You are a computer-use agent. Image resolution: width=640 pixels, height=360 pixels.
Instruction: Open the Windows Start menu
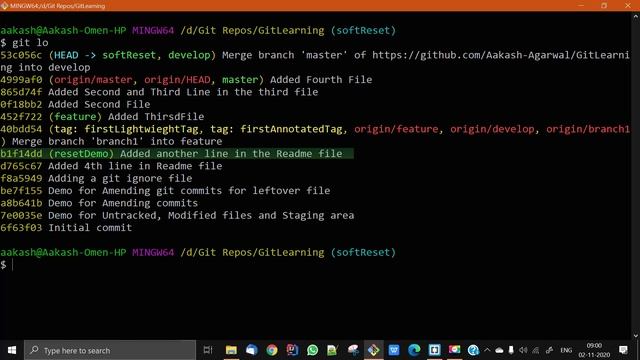pyautogui.click(x=12, y=350)
